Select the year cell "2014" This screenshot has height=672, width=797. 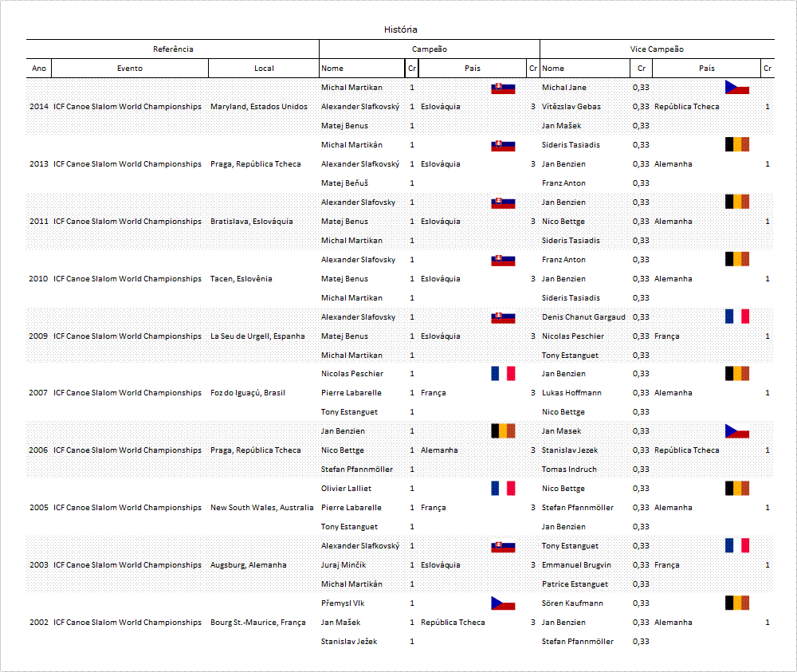(x=38, y=107)
